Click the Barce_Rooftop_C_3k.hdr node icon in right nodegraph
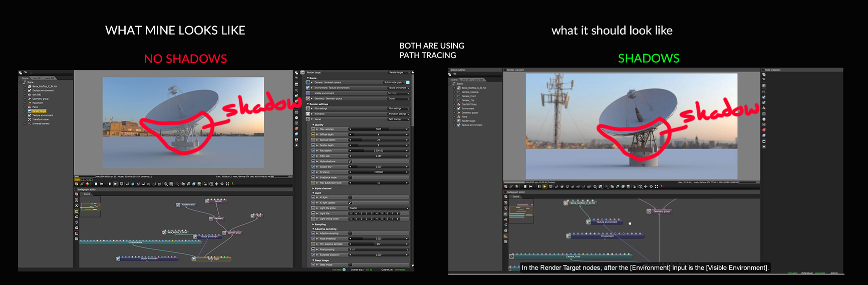This screenshot has width=868, height=285. 566,203
